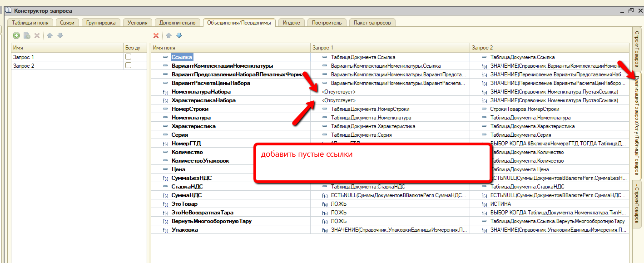This screenshot has width=644, height=263.
Task: Go to the Условия tab
Action: 138,22
